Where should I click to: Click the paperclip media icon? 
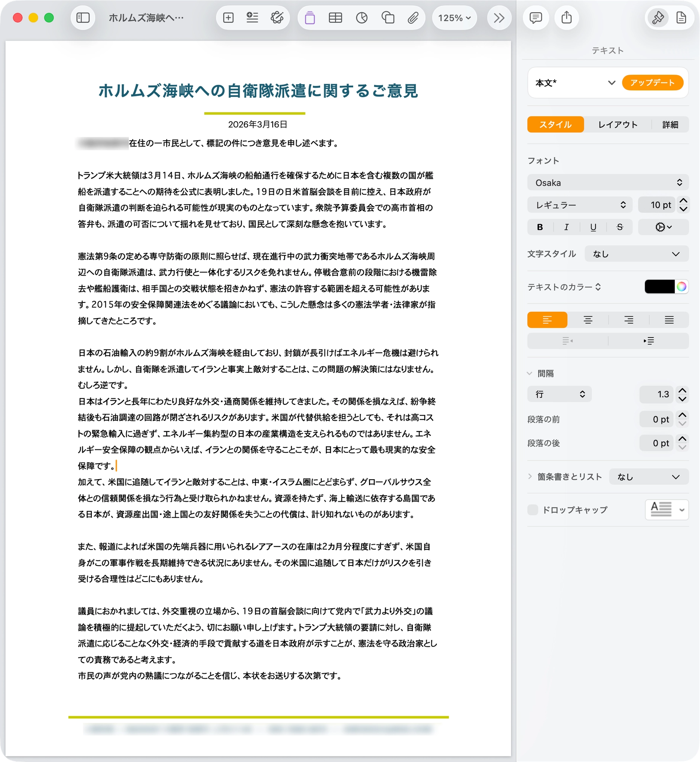[x=413, y=18]
